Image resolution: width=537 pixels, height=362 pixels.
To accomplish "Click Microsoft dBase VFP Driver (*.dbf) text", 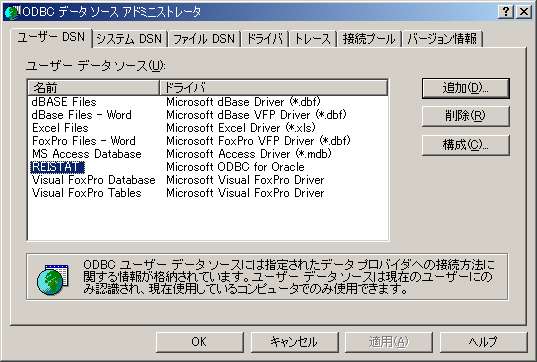I will 257,115.
